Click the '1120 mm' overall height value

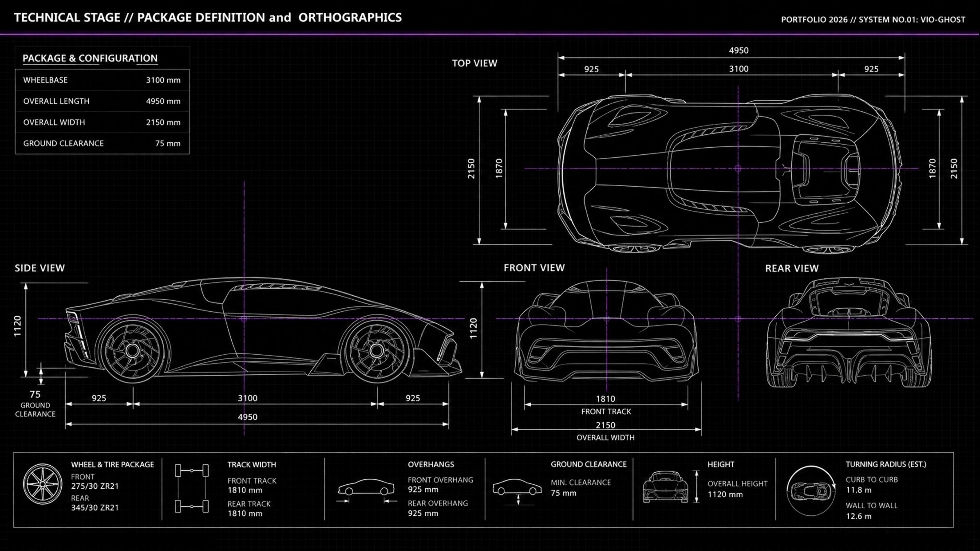click(x=725, y=494)
